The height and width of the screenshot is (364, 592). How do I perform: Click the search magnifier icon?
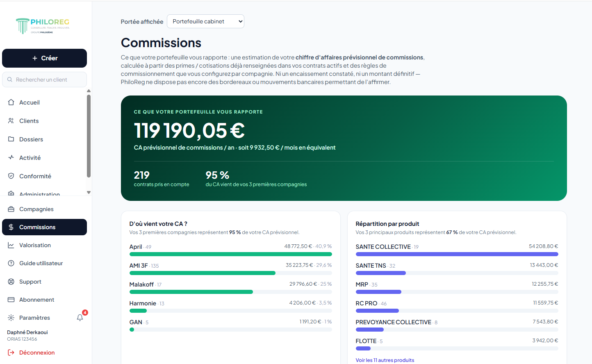(x=10, y=80)
